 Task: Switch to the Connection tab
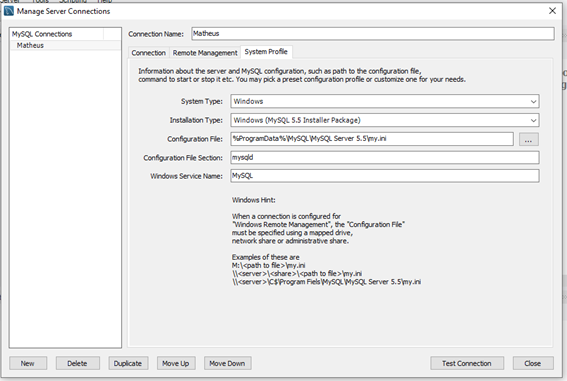[149, 53]
